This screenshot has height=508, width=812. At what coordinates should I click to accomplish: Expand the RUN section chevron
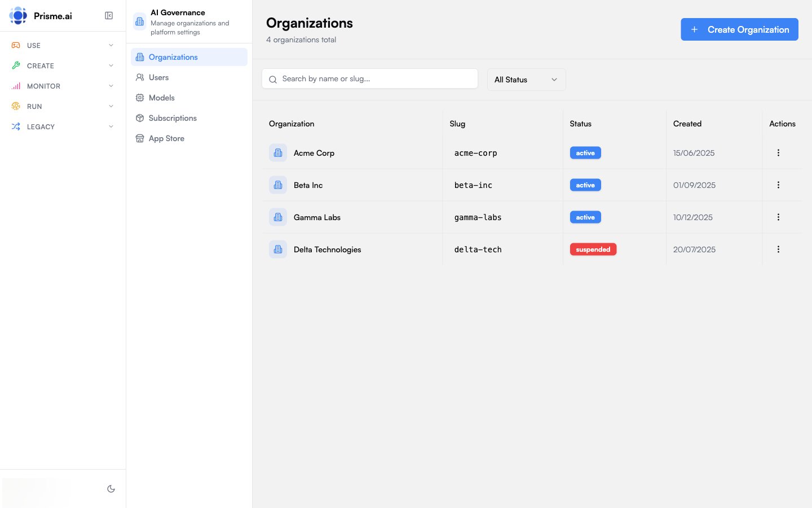pos(111,106)
